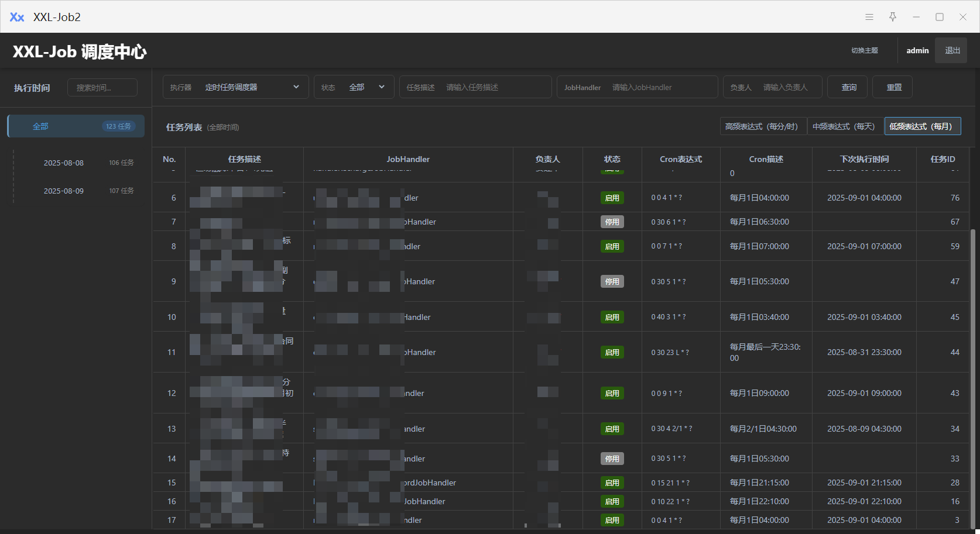This screenshot has height=534, width=980.
Task: Click next run time 2025-09-01 09:00:00
Action: click(x=864, y=393)
